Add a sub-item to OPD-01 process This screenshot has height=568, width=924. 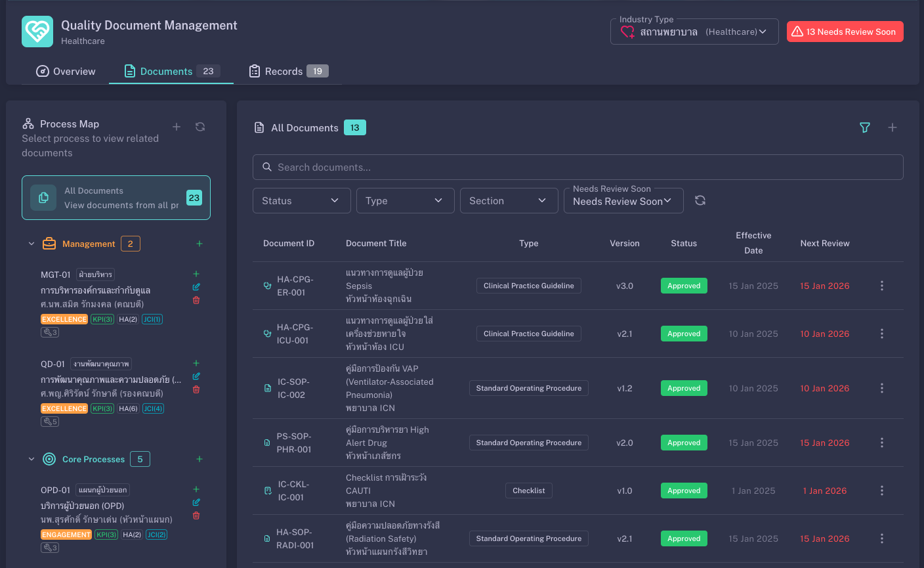coord(196,489)
